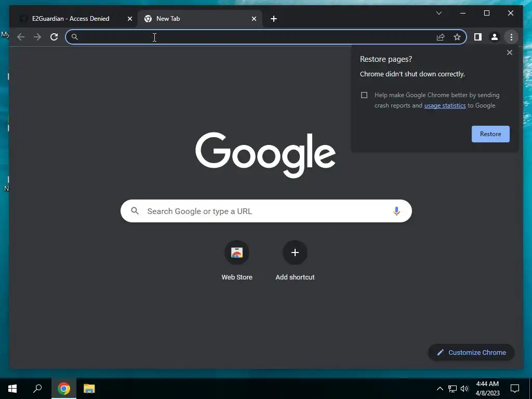The image size is (532, 399).
Task: Enable sending crash reports checkbox
Action: [364, 95]
